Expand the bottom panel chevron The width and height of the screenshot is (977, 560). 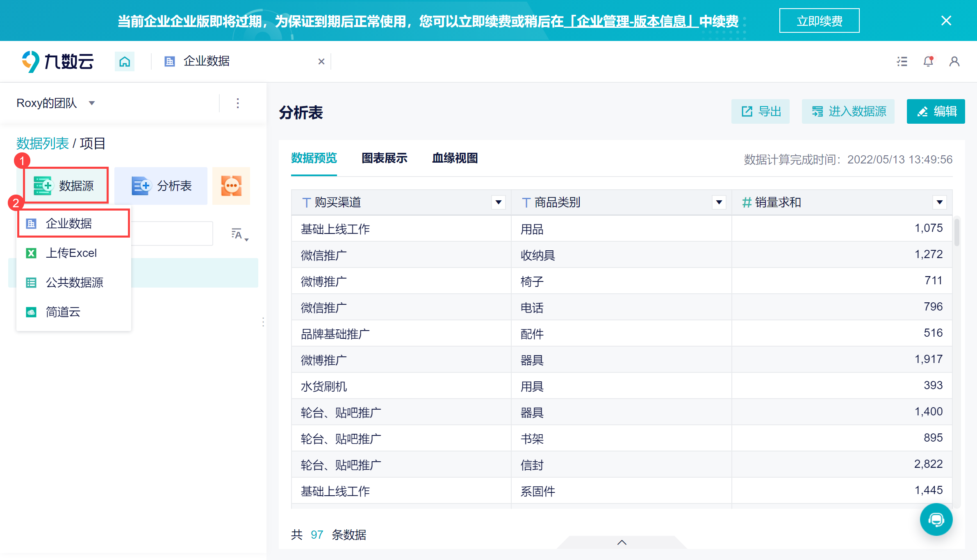point(622,542)
